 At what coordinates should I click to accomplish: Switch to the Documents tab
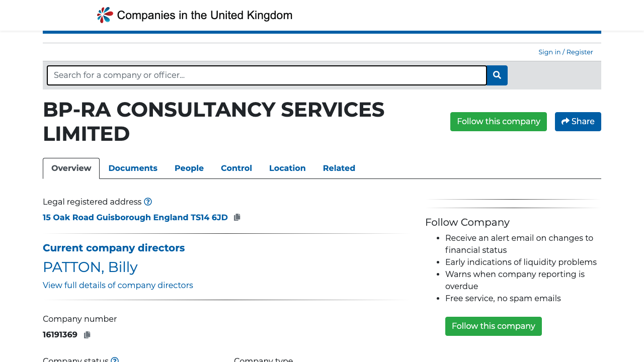click(x=133, y=168)
